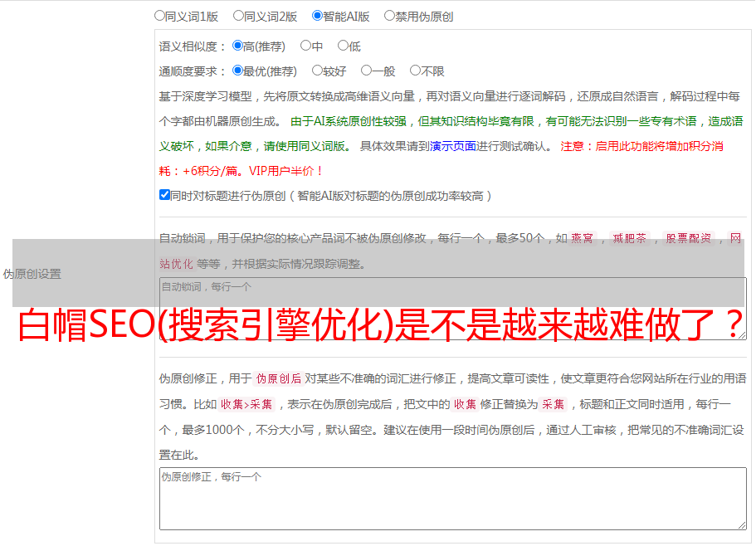Open the 演示页面 demo link
Screen dimensions: 756x546
453,146
